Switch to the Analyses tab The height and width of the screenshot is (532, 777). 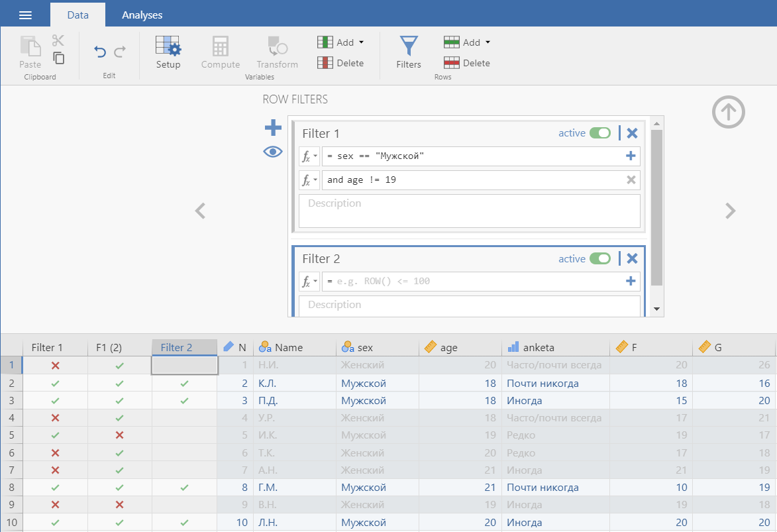pyautogui.click(x=142, y=15)
